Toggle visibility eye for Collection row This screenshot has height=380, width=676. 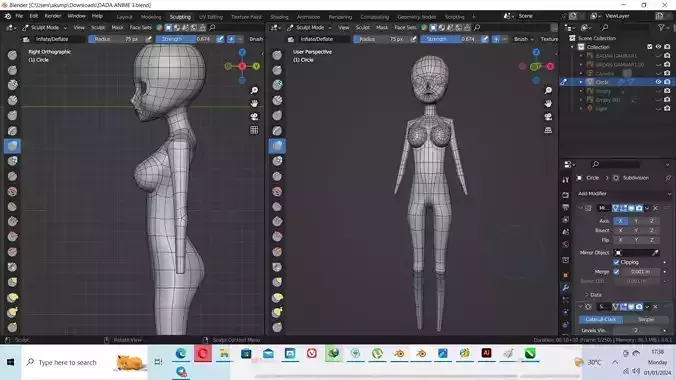coord(658,47)
